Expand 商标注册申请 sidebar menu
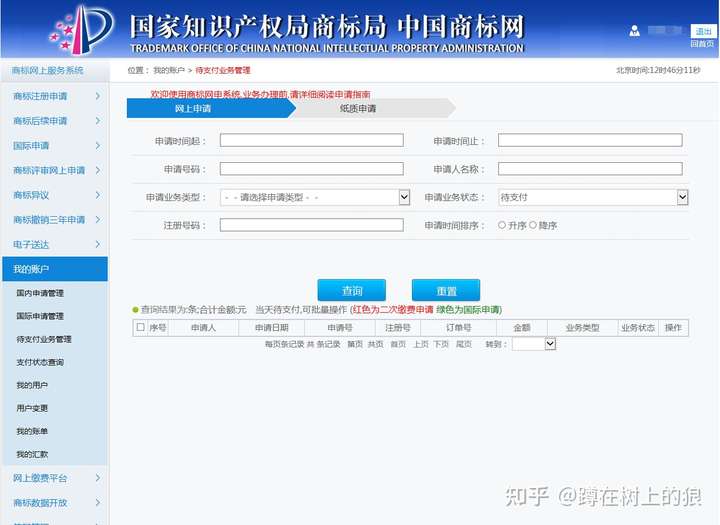The height and width of the screenshot is (525, 720). pyautogui.click(x=55, y=96)
